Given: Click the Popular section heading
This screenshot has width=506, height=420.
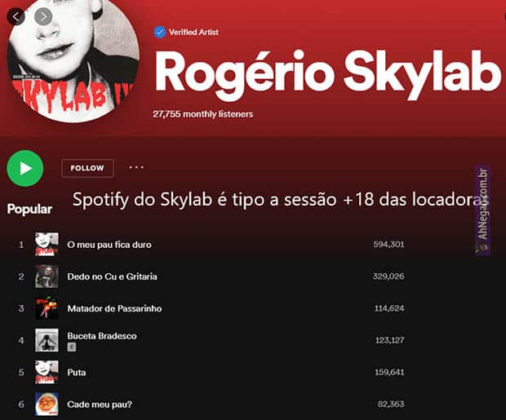Looking at the screenshot, I should pyautogui.click(x=29, y=209).
